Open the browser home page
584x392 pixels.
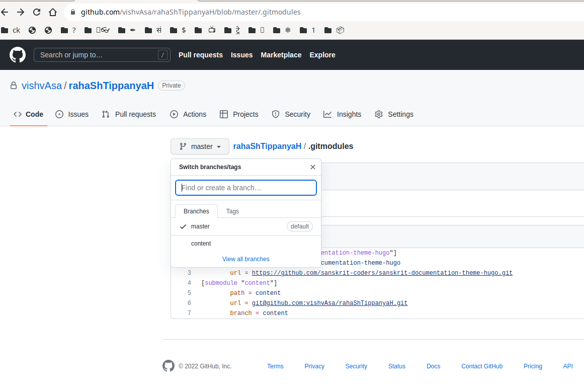pos(53,12)
